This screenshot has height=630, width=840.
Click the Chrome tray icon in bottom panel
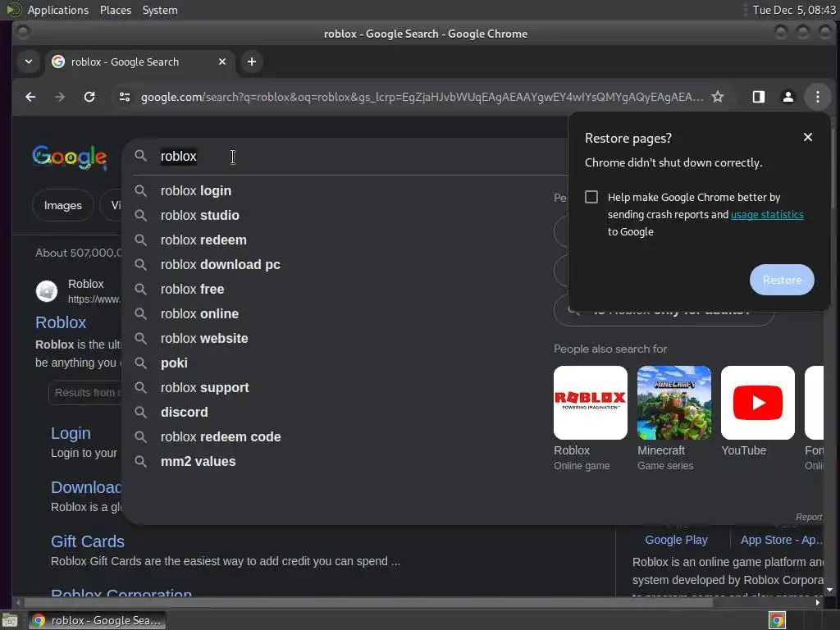pos(777,620)
